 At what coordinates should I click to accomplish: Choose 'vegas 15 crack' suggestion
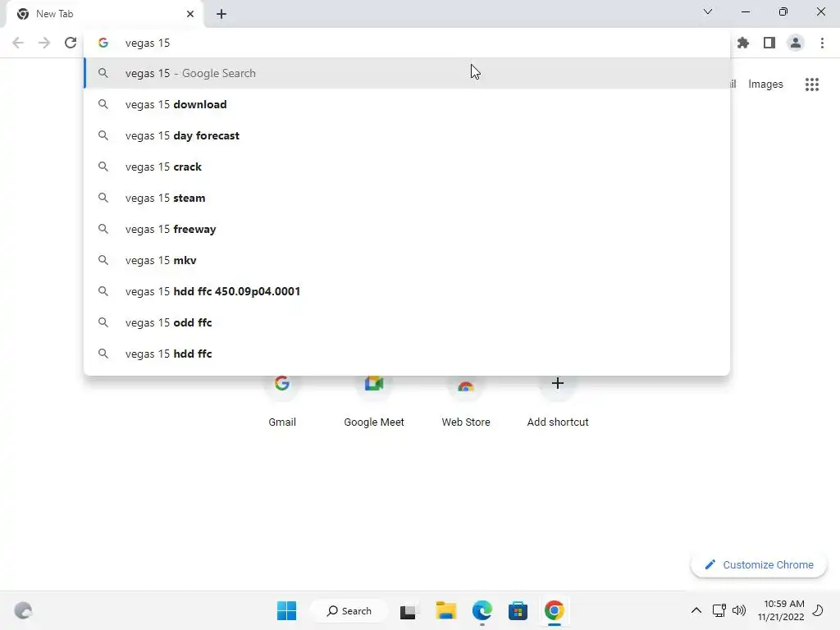[407, 167]
